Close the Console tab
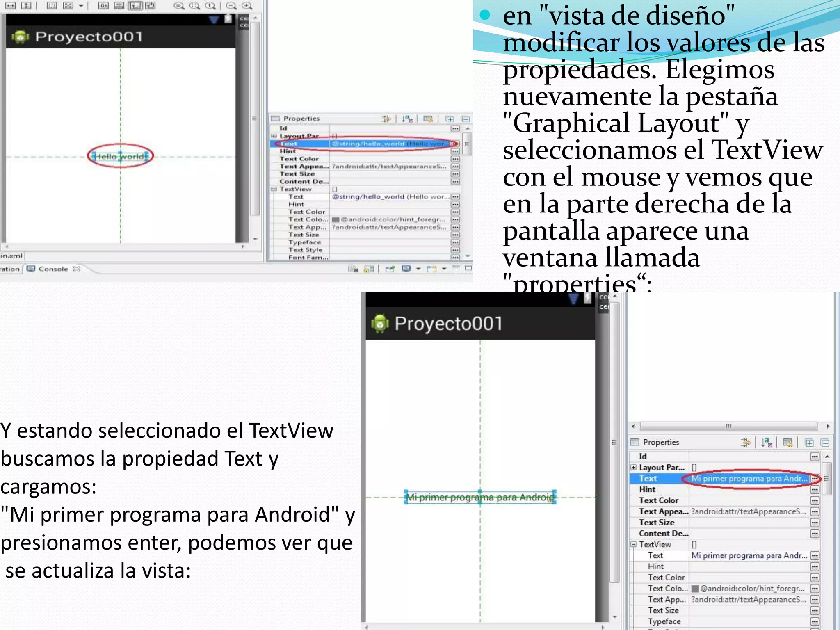840x630 pixels. (x=76, y=269)
